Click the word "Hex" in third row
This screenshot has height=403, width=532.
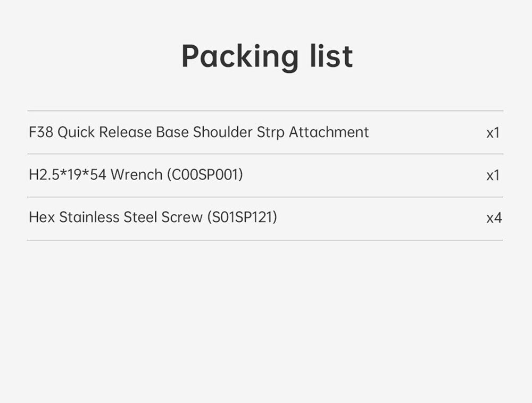pos(42,217)
